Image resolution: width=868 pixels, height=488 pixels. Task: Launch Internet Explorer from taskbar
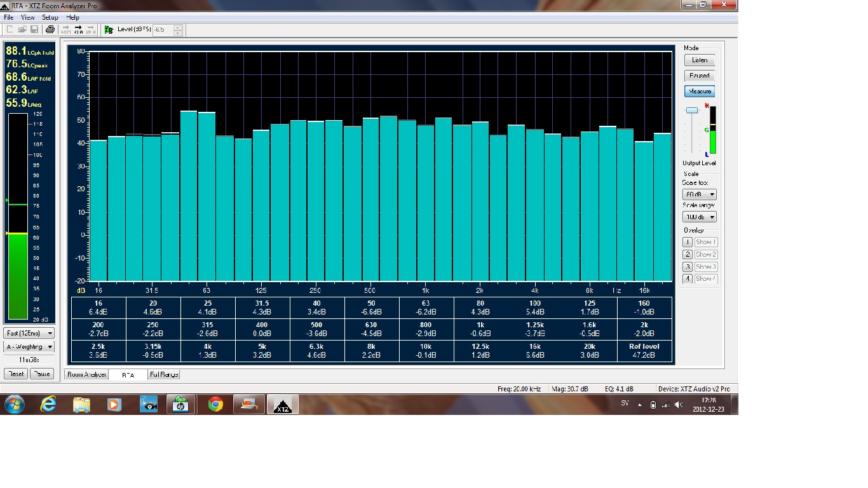[49, 404]
